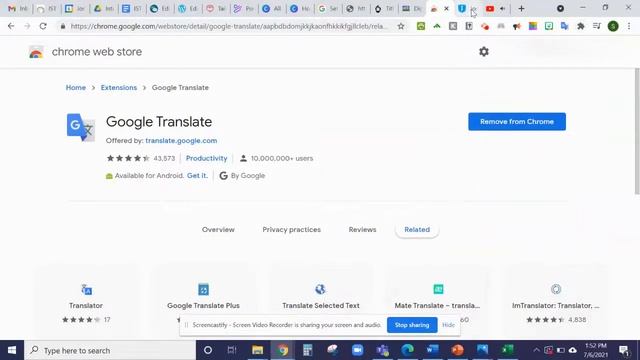
Task: Select the Related tab
Action: 417,229
